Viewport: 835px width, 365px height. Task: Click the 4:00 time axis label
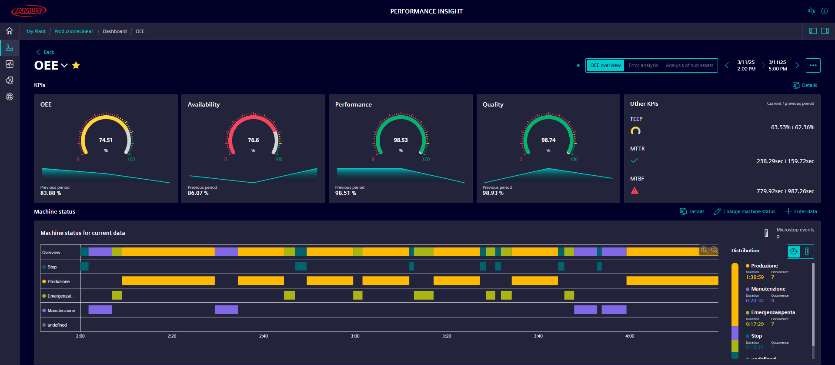point(629,336)
